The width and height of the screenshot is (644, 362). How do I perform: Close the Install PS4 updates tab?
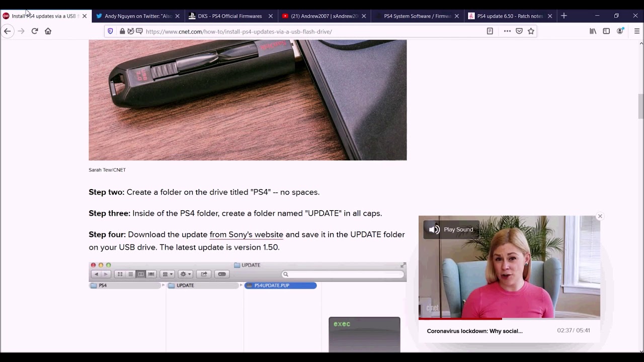point(85,16)
